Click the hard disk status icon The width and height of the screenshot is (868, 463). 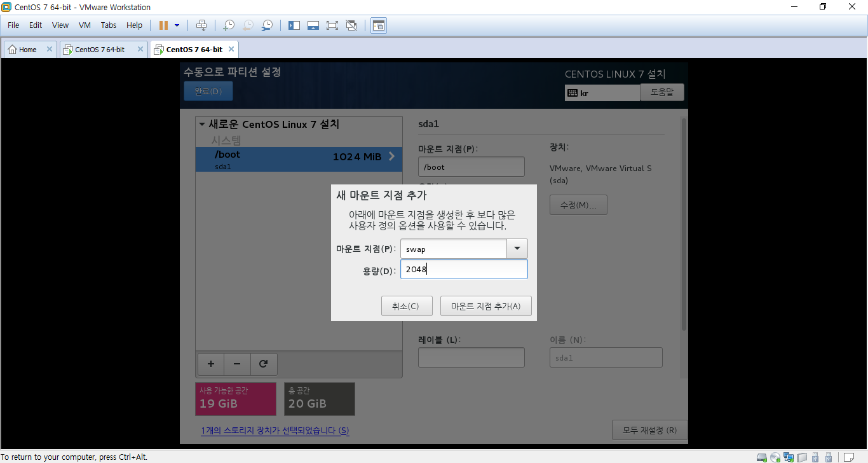pyautogui.click(x=761, y=457)
